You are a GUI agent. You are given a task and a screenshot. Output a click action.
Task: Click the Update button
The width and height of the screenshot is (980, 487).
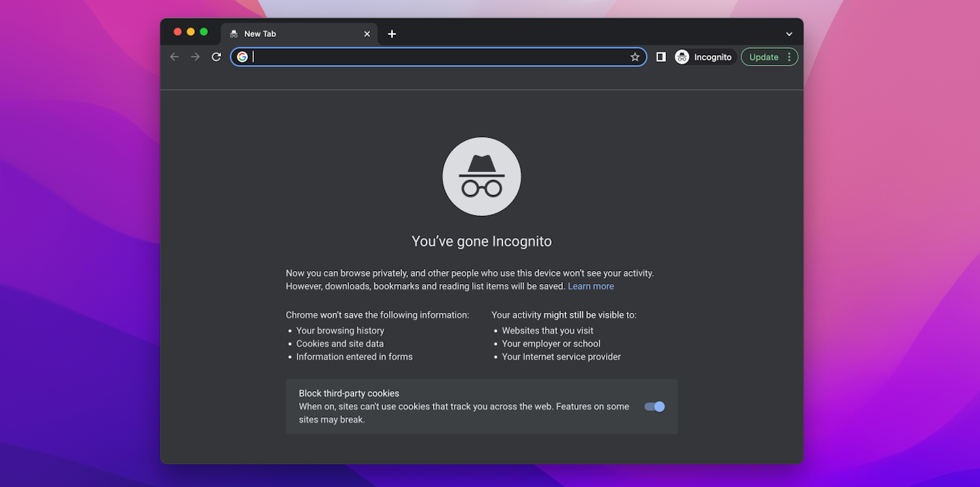click(764, 56)
